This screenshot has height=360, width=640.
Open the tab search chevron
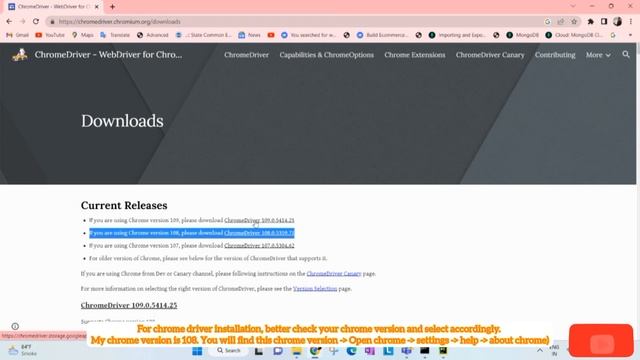click(573, 6)
